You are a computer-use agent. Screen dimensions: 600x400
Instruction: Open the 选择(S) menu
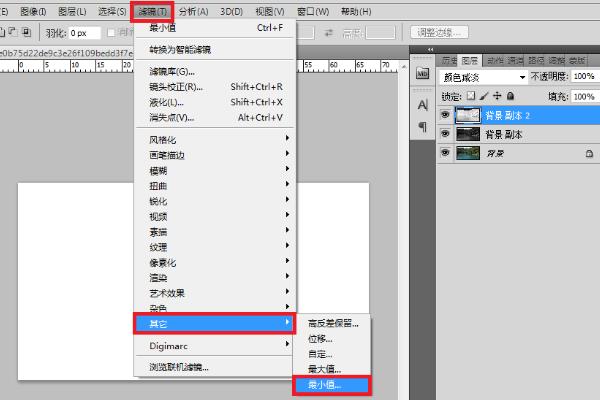click(x=112, y=11)
